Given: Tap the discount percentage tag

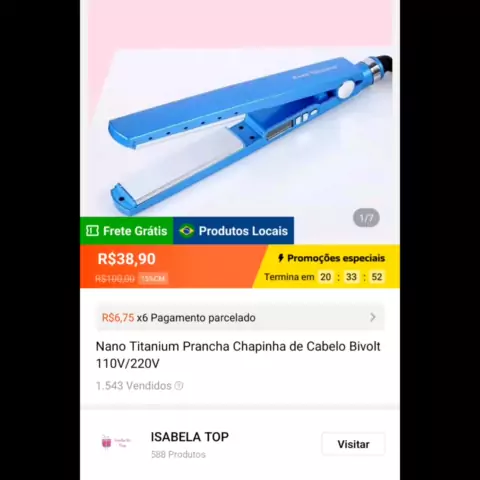Looking at the screenshot, I should (x=153, y=278).
